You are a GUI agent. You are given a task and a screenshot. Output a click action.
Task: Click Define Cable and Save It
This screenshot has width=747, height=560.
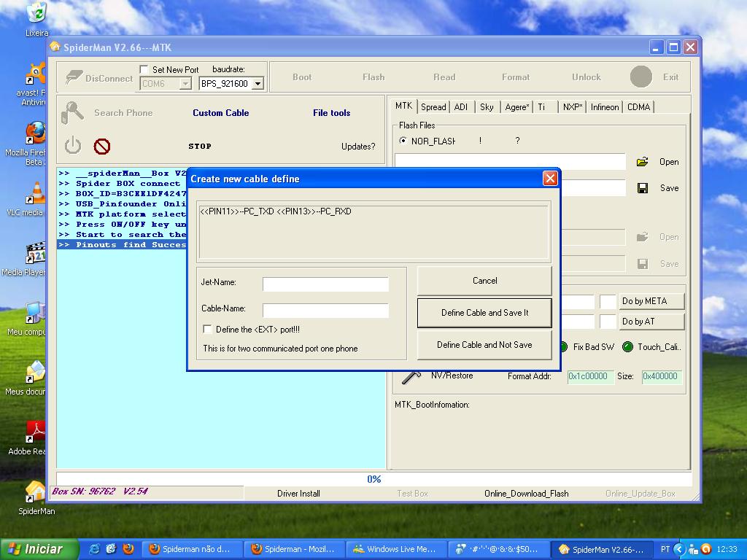(484, 313)
